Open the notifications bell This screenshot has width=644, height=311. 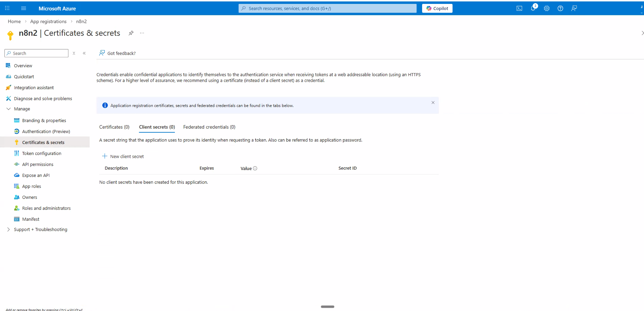tap(533, 8)
